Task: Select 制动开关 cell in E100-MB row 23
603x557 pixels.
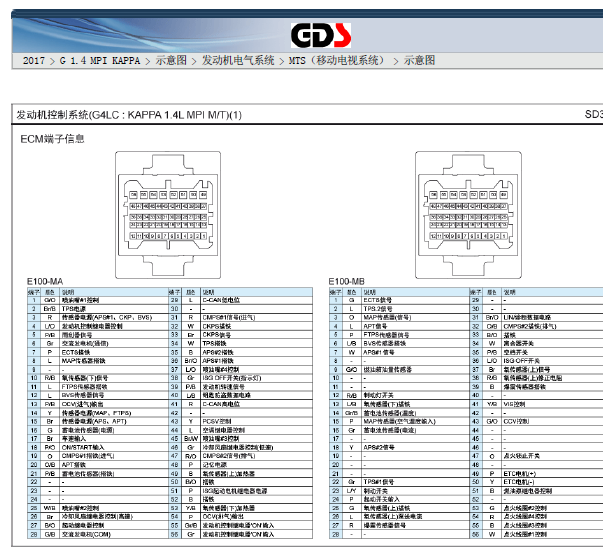Action: [415, 491]
